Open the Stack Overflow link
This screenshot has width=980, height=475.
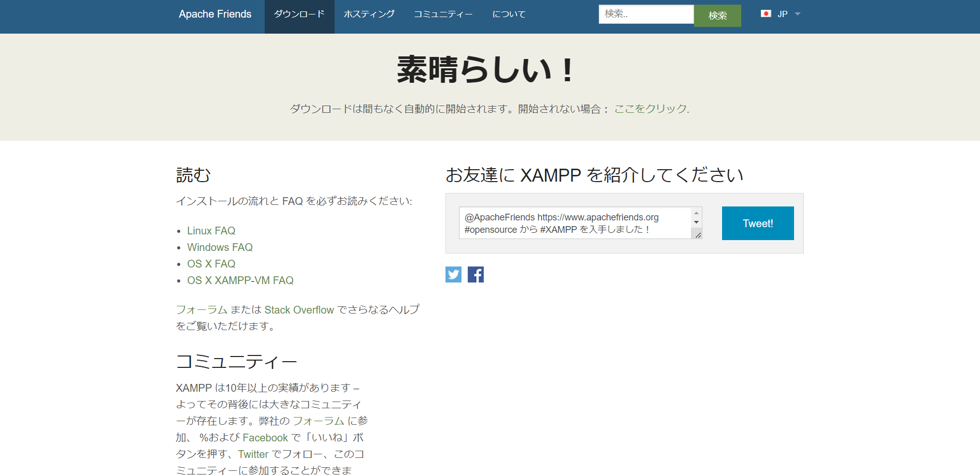299,309
